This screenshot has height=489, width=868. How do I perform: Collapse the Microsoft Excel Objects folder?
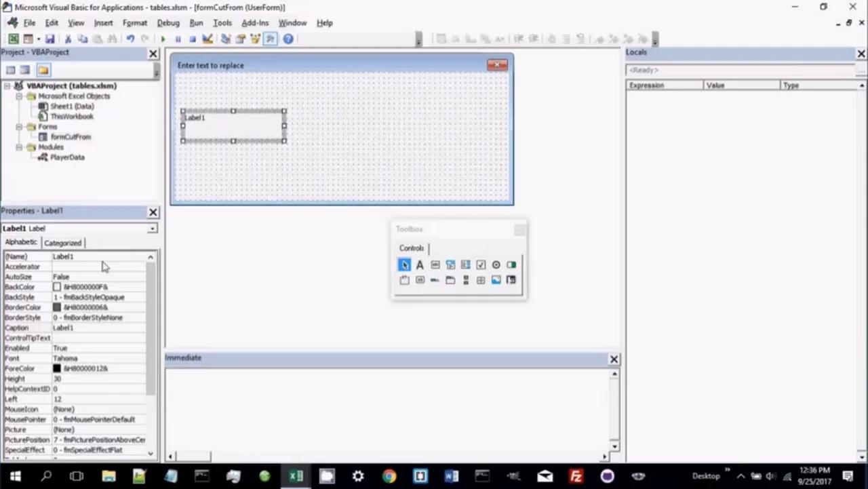tap(19, 96)
